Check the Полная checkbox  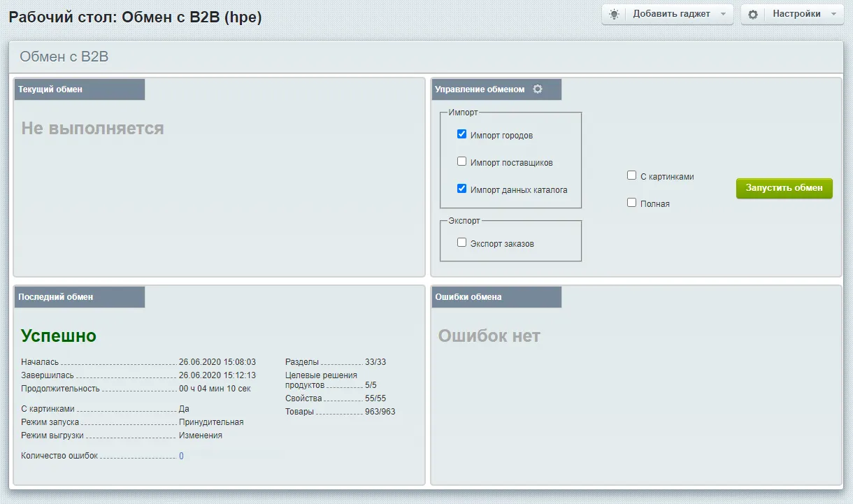631,203
